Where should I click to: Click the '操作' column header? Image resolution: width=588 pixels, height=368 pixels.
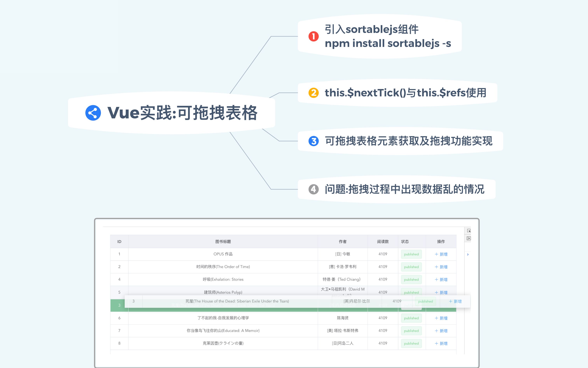tap(441, 241)
